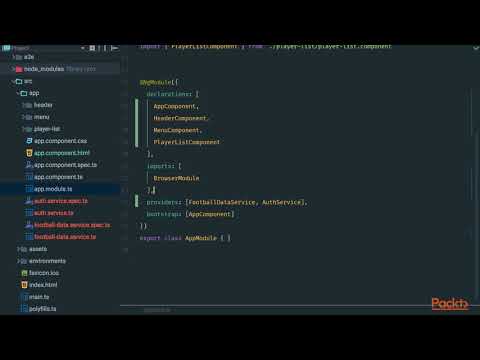Click the TypeScript icon of app.component.ts
The image size is (480, 360).
pyautogui.click(x=29, y=177)
